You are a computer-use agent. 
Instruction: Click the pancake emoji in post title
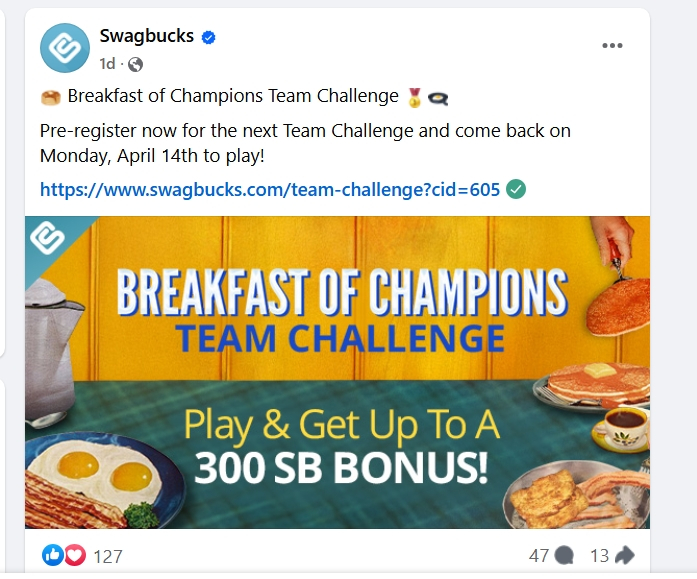51,97
